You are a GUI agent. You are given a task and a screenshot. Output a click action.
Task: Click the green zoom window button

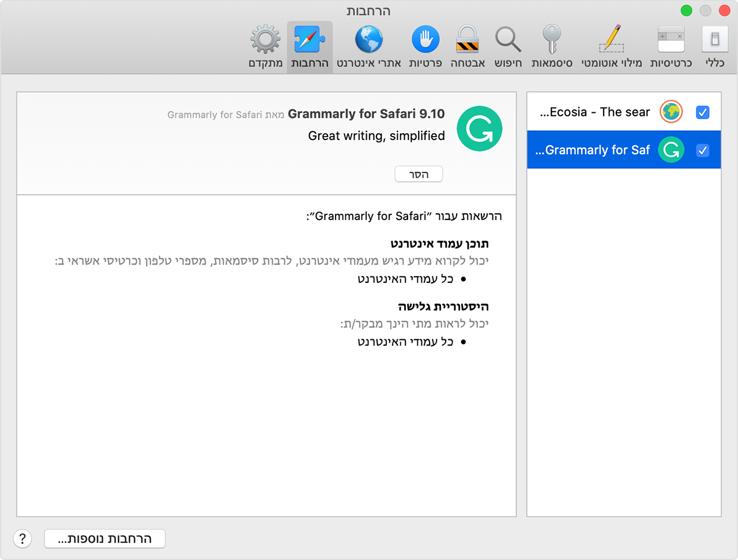tap(686, 10)
